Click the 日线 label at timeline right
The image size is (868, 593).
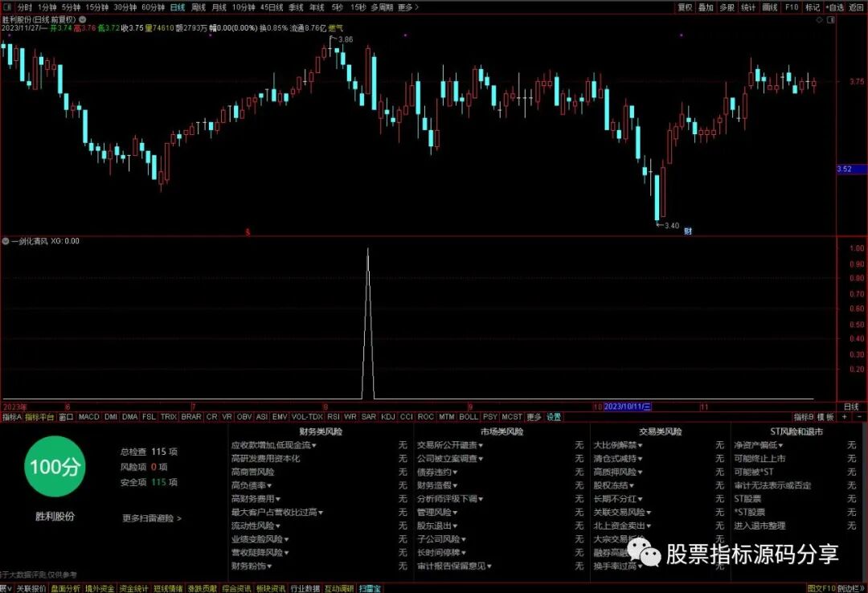click(851, 407)
